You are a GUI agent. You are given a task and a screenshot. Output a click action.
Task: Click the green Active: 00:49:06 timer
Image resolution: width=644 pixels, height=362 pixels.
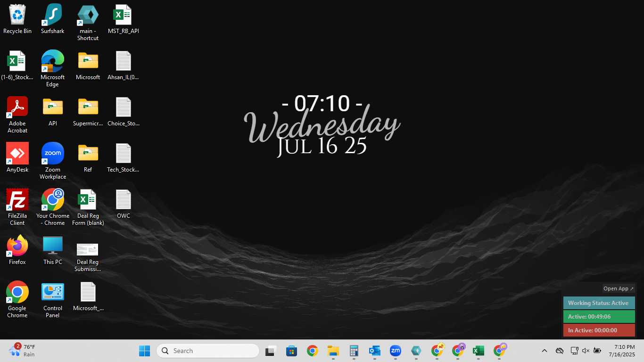[x=599, y=317]
